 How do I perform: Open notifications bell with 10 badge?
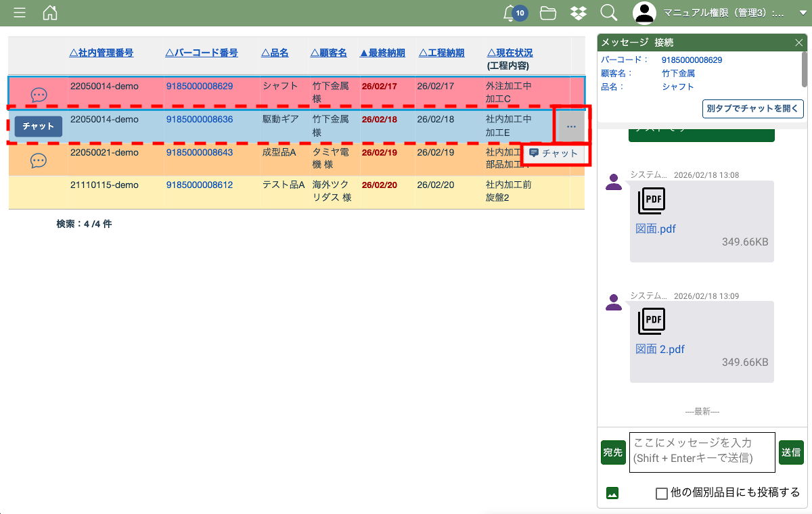510,13
